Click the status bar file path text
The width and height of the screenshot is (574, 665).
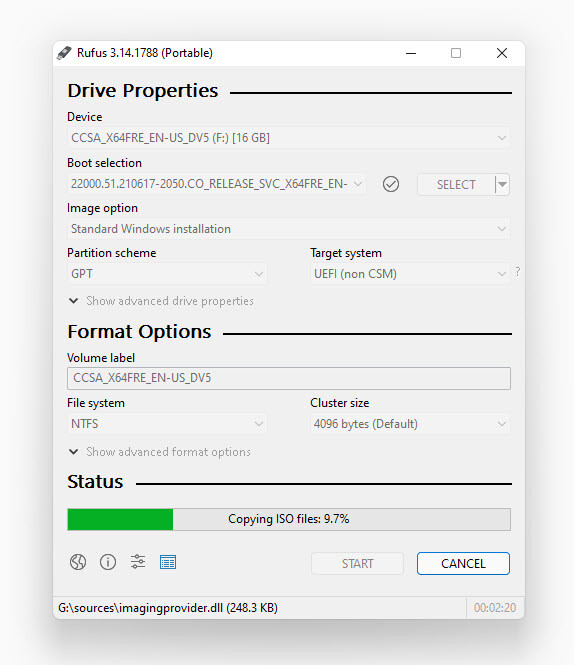[168, 608]
